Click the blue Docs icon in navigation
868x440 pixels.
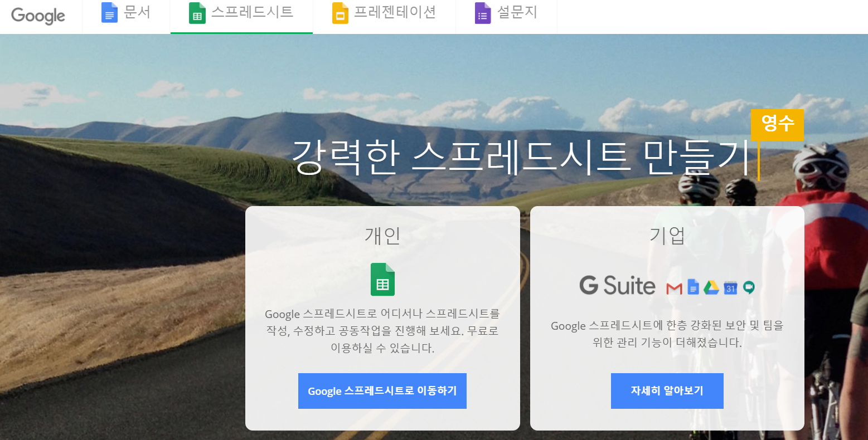109,13
